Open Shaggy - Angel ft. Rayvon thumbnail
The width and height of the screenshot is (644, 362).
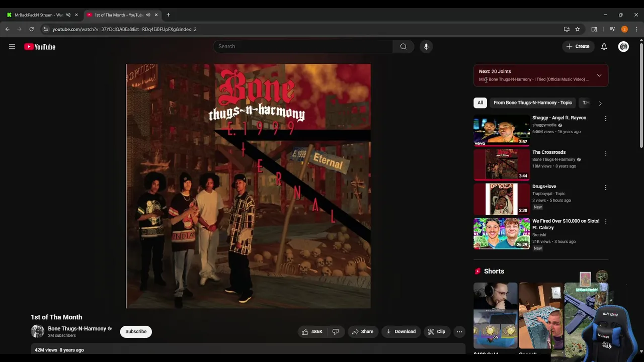(502, 130)
